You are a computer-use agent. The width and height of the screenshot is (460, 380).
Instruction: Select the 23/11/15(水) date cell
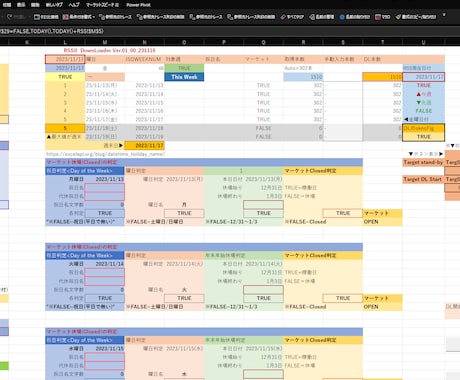tap(105, 102)
